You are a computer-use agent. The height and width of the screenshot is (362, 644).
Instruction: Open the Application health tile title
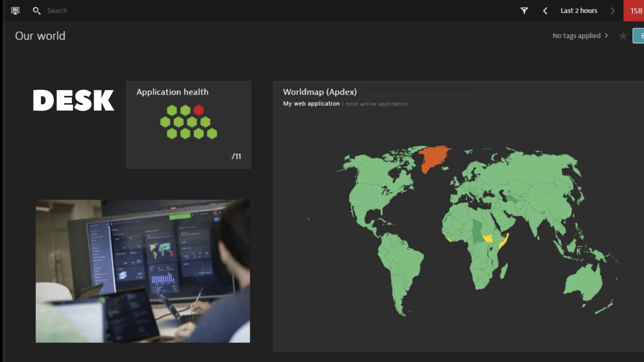172,92
